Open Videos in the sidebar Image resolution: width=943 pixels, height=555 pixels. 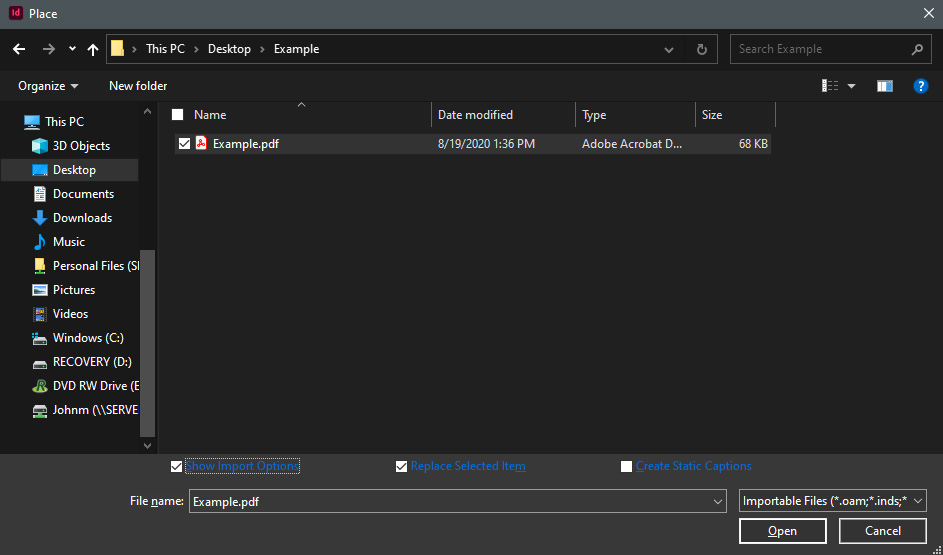[70, 314]
